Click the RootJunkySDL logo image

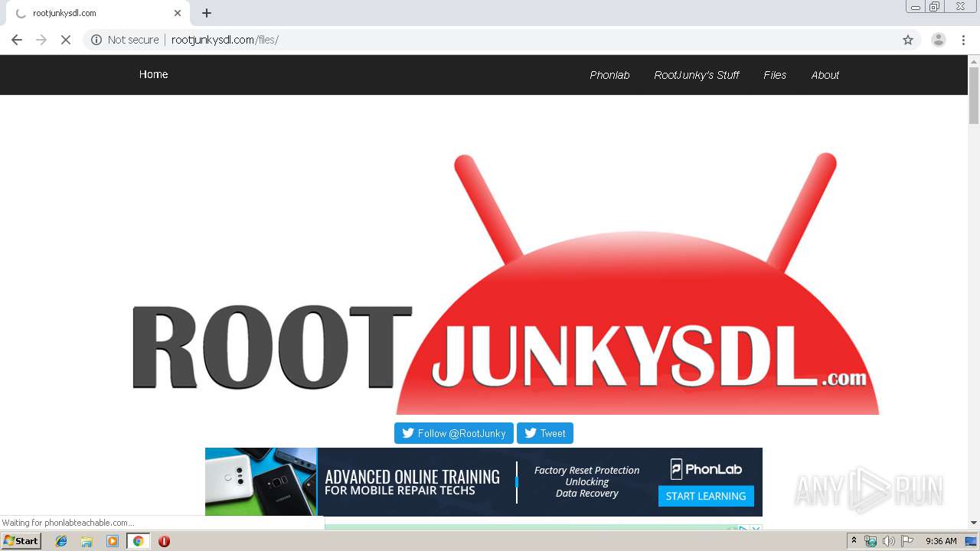[506, 283]
